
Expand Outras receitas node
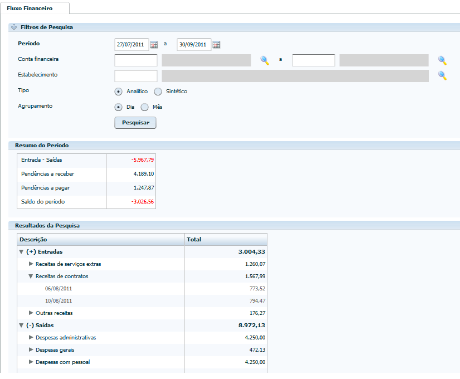coord(31,313)
